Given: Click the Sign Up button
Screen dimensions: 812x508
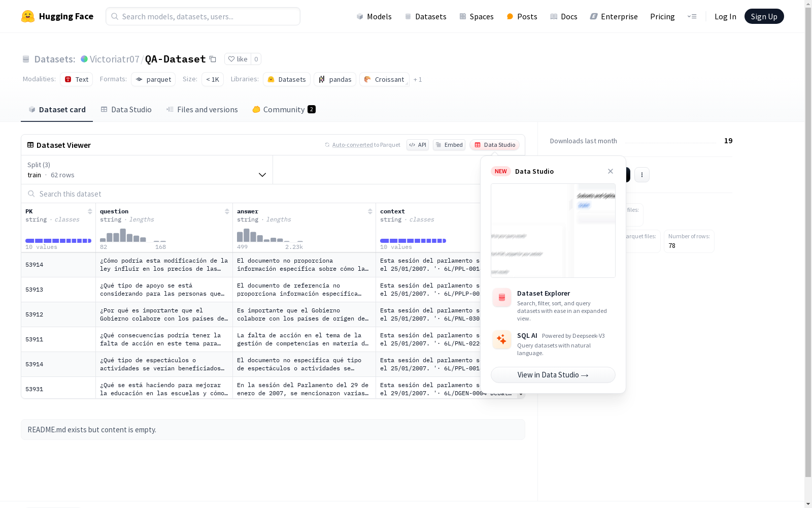Looking at the screenshot, I should click(x=764, y=16).
